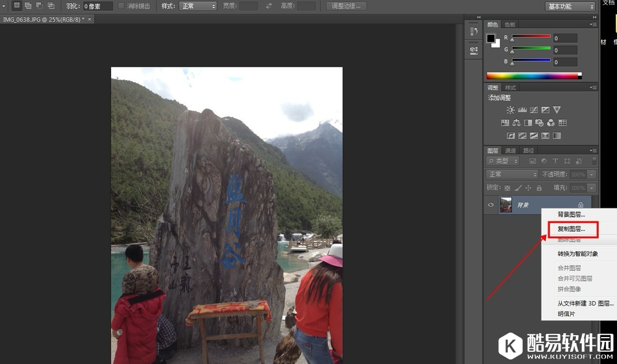The image size is (617, 364).
Task: Select the text layer filter icon
Action: pos(555,161)
